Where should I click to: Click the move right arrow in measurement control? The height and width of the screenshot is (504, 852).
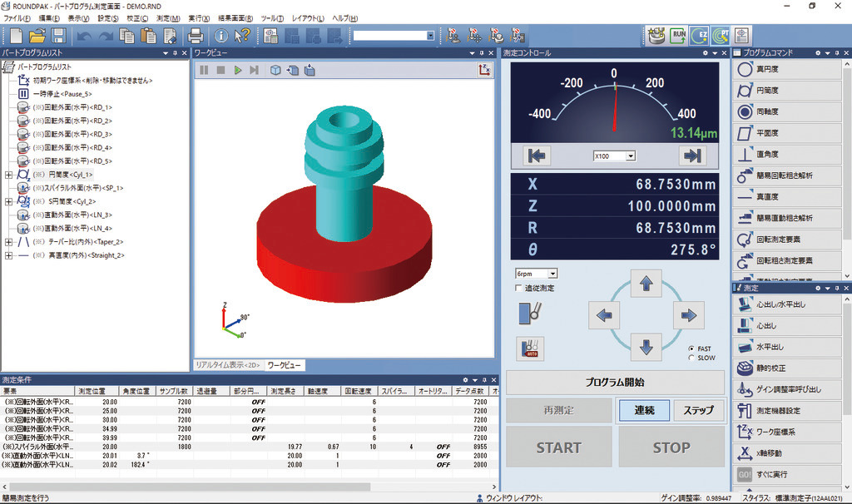[688, 315]
